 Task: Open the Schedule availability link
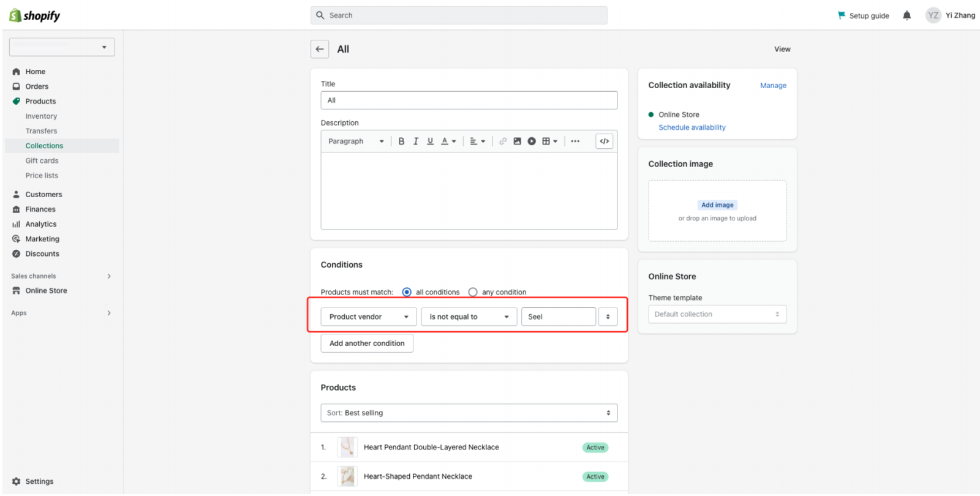[692, 127]
